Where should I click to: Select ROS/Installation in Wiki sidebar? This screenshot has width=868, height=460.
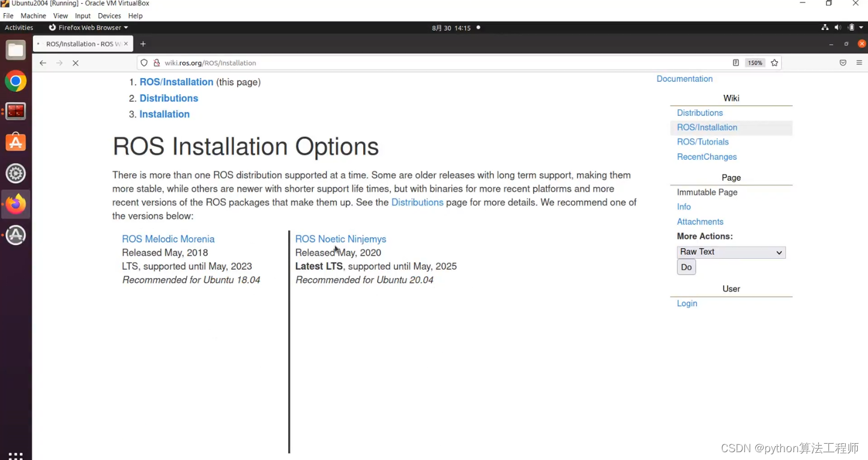coord(707,127)
